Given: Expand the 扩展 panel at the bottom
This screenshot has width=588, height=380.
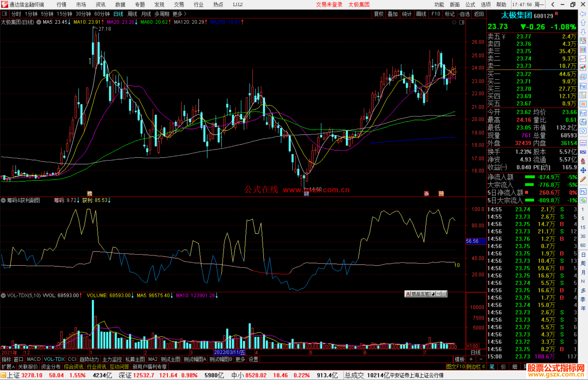Looking at the screenshot, I should 8,367.
